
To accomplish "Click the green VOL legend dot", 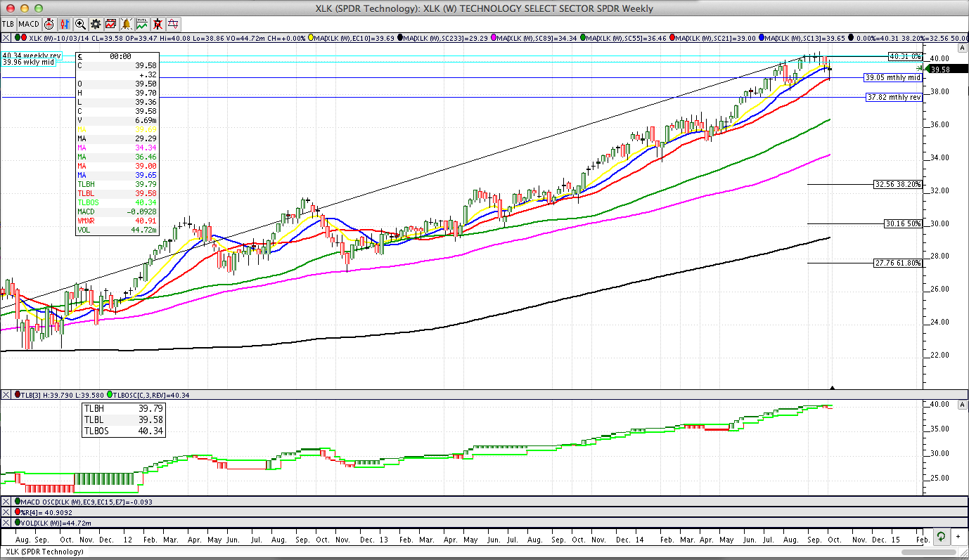I will (18, 523).
